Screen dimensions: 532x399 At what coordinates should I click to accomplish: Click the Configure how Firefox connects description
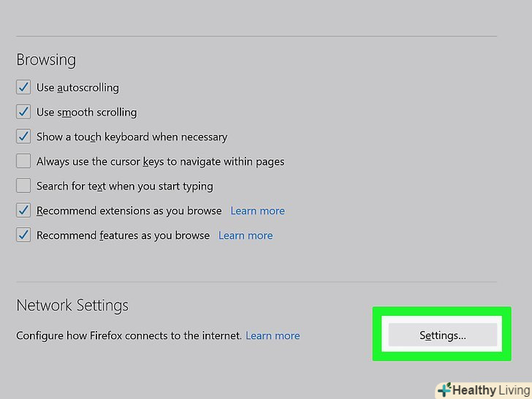[129, 336]
